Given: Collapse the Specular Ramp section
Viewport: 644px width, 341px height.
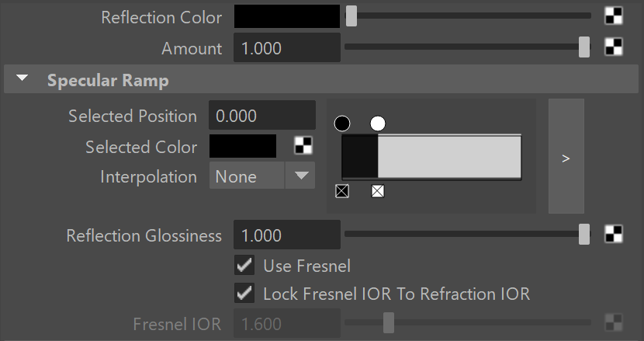Looking at the screenshot, I should click(23, 78).
